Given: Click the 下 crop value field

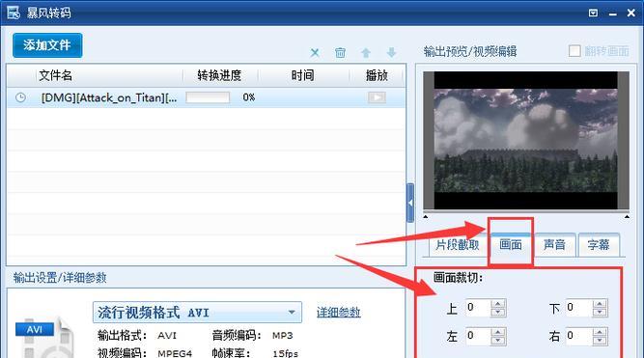Looking at the screenshot, I should tap(578, 308).
